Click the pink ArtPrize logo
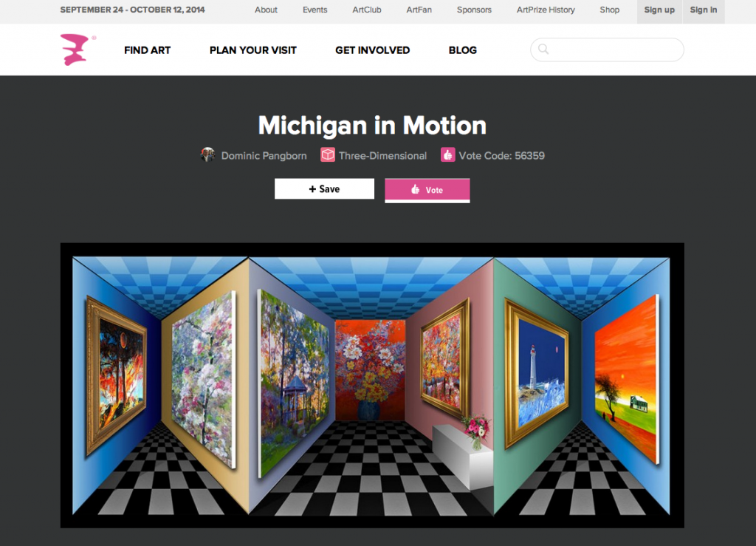 pos(75,50)
